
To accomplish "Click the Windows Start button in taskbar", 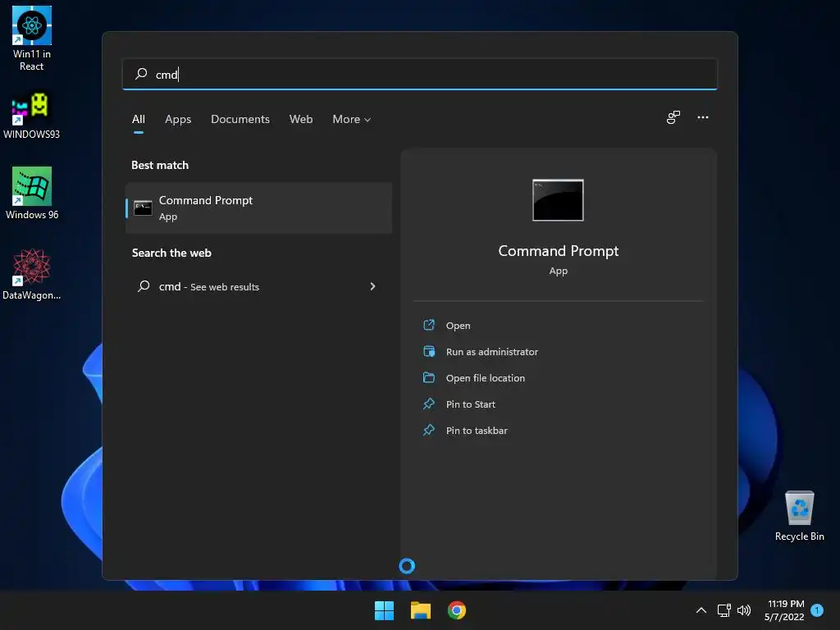I will click(x=384, y=610).
